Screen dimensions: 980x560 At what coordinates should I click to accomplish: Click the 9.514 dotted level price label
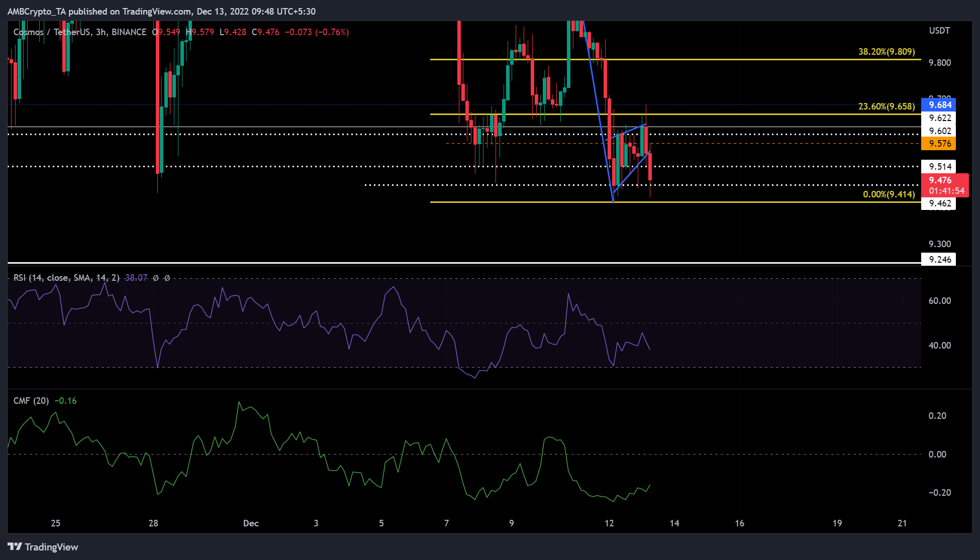coord(938,167)
